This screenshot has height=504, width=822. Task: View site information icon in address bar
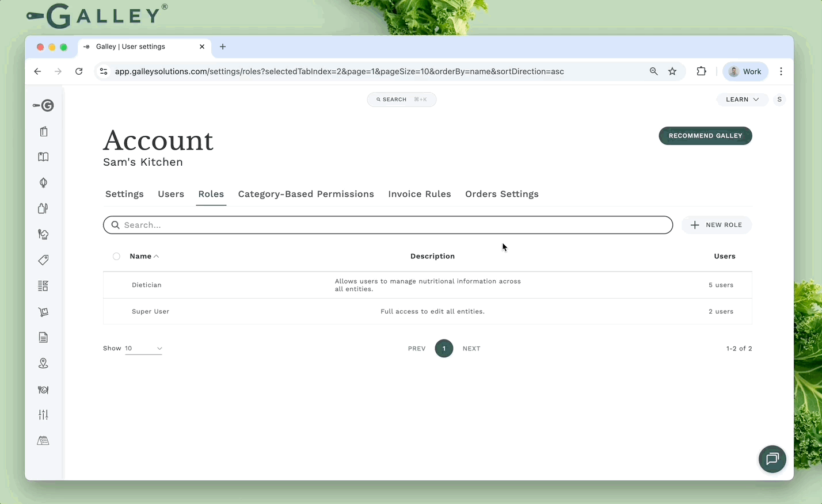point(104,71)
